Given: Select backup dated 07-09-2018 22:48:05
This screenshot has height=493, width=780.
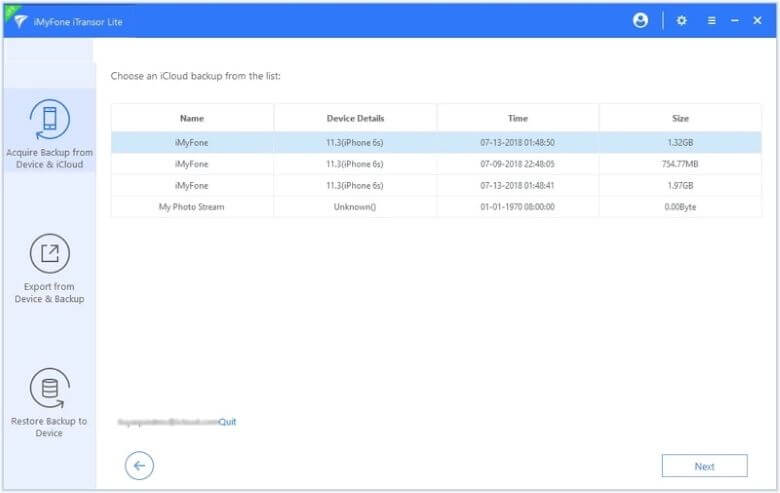Looking at the screenshot, I should point(436,164).
